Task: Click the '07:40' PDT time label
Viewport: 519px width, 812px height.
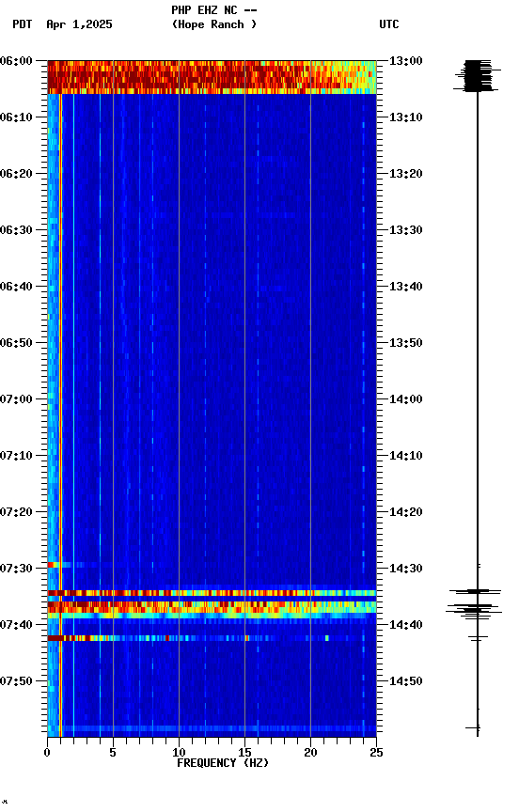Action: tap(16, 626)
